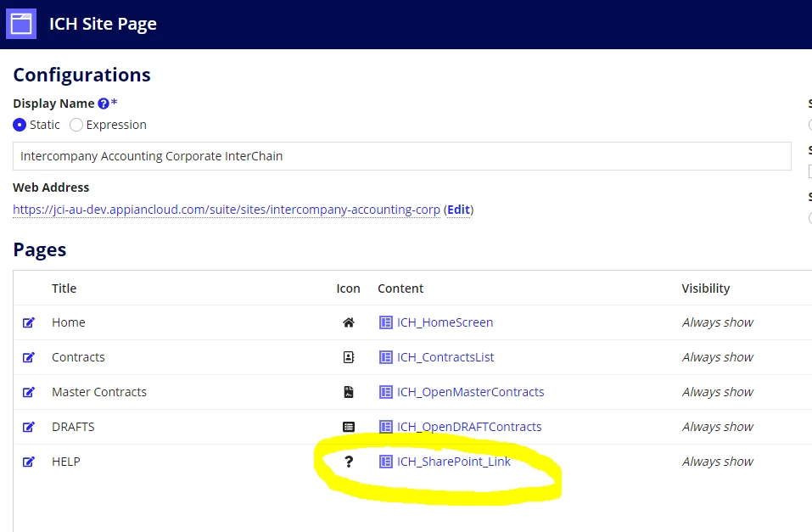Screen dimensions: 812x532
Task: Click the Master Contracts page title
Action: pyautogui.click(x=99, y=392)
